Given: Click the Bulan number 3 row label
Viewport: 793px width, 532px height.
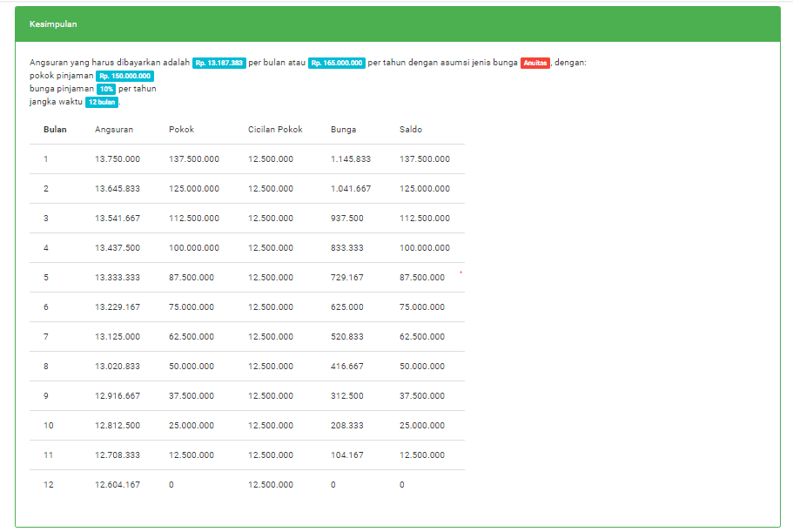Looking at the screenshot, I should (46, 219).
